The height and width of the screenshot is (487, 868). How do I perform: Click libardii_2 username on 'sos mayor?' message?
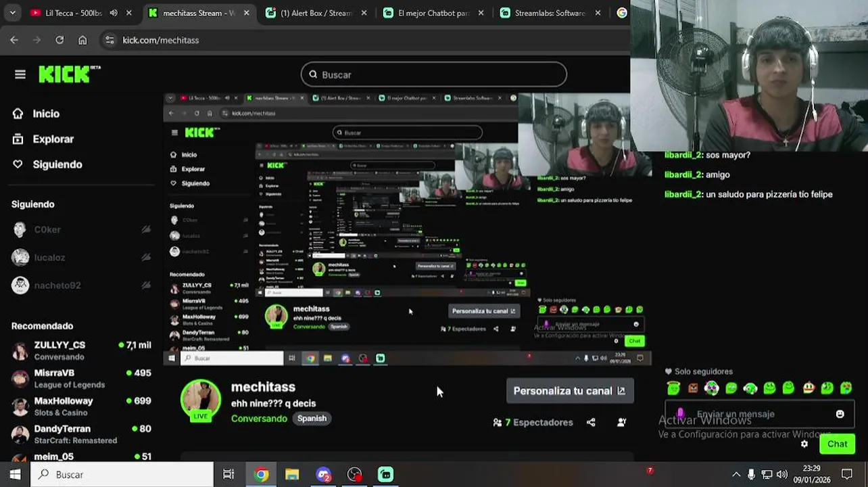coord(683,155)
